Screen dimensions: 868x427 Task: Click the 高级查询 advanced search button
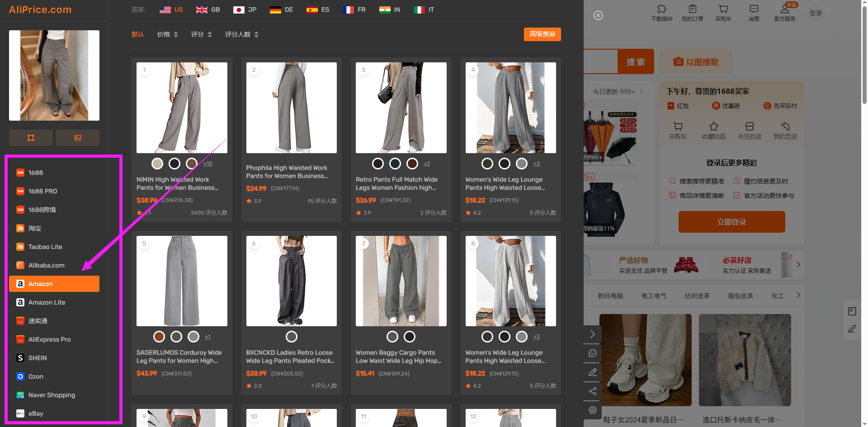pyautogui.click(x=542, y=34)
